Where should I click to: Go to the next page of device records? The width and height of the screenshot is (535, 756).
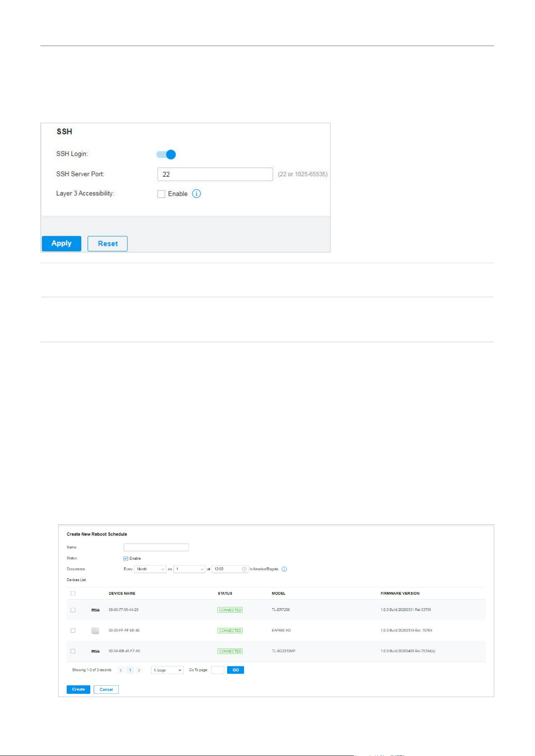coord(139,670)
